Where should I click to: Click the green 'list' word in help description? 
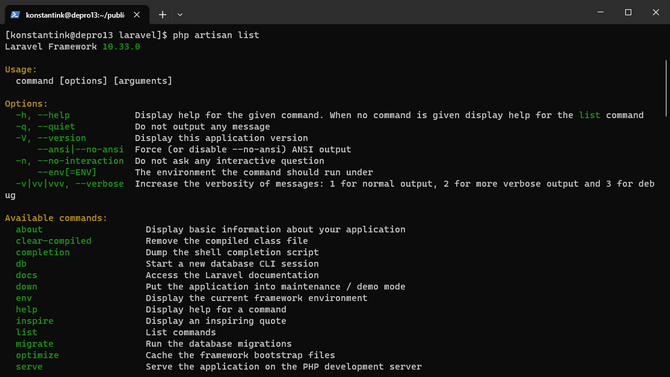(x=589, y=115)
